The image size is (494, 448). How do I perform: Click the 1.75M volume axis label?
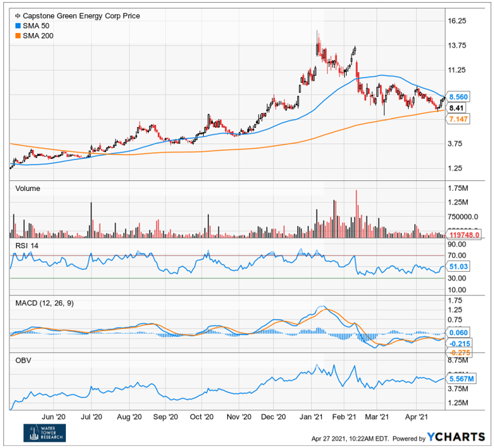(x=458, y=188)
